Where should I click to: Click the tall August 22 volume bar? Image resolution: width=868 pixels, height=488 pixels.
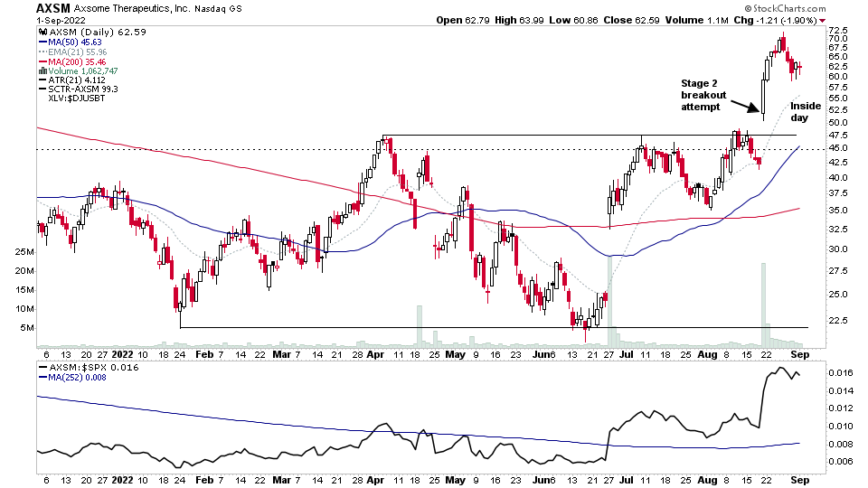[763, 305]
